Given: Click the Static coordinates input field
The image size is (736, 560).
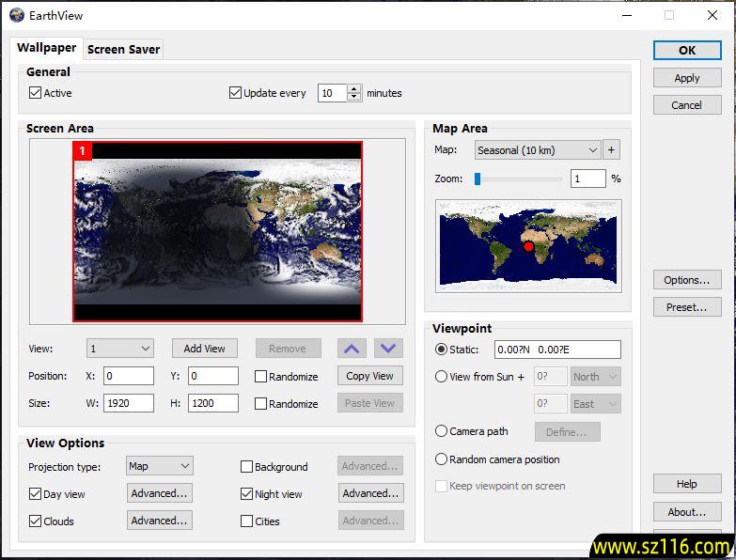Looking at the screenshot, I should 557,350.
